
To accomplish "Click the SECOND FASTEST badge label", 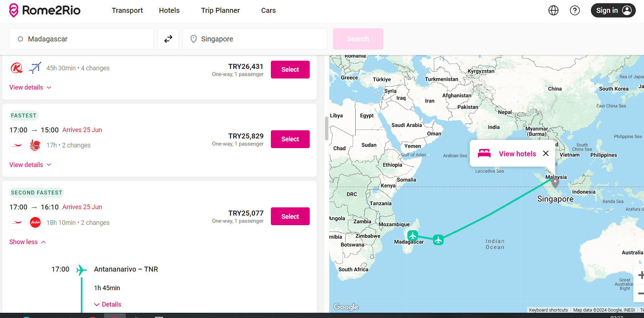I will click(x=36, y=193).
